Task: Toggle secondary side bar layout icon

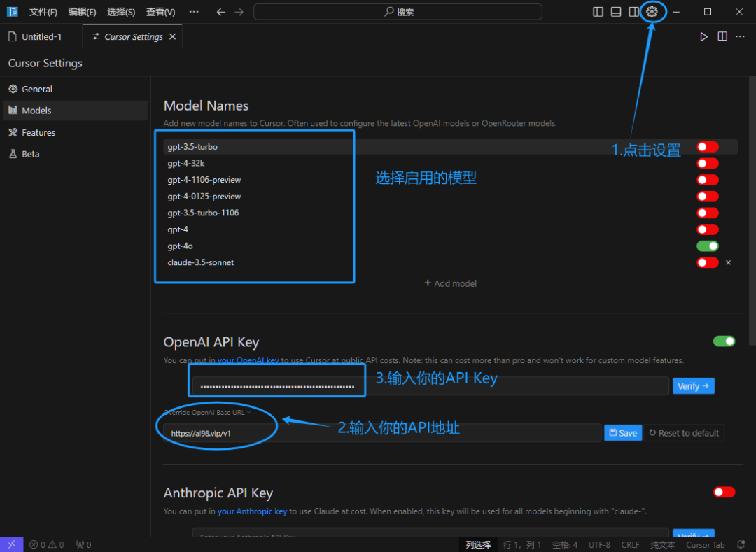Action: [633, 12]
